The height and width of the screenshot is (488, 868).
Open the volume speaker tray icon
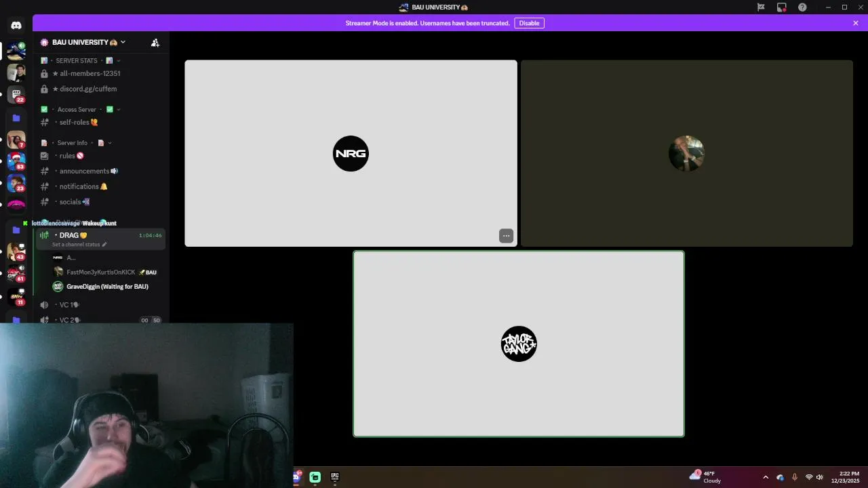point(819,477)
